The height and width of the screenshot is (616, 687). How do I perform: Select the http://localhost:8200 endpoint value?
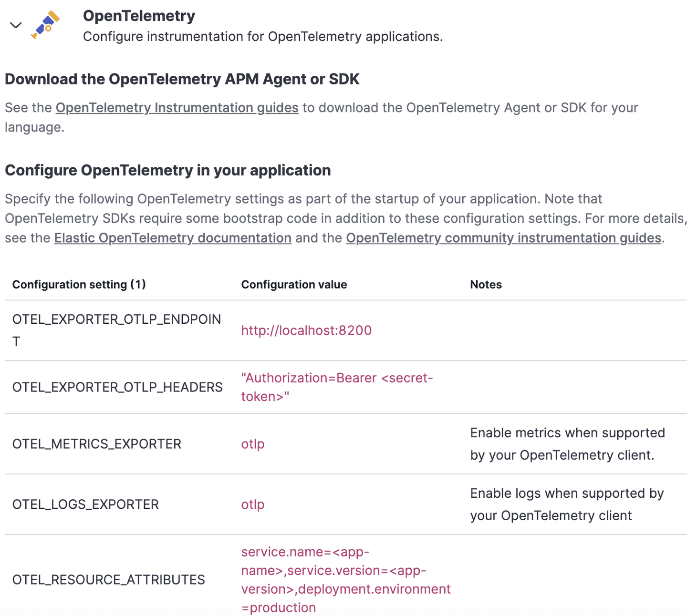(306, 330)
